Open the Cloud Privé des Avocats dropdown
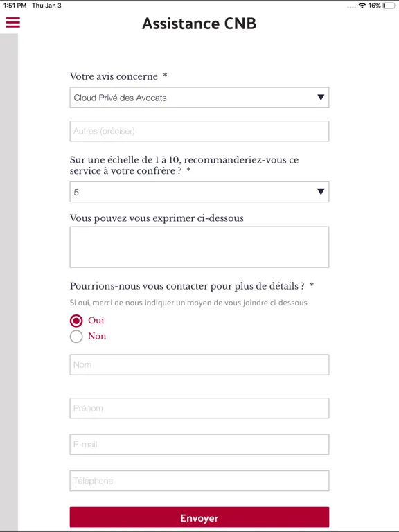The height and width of the screenshot is (532, 399). click(199, 98)
